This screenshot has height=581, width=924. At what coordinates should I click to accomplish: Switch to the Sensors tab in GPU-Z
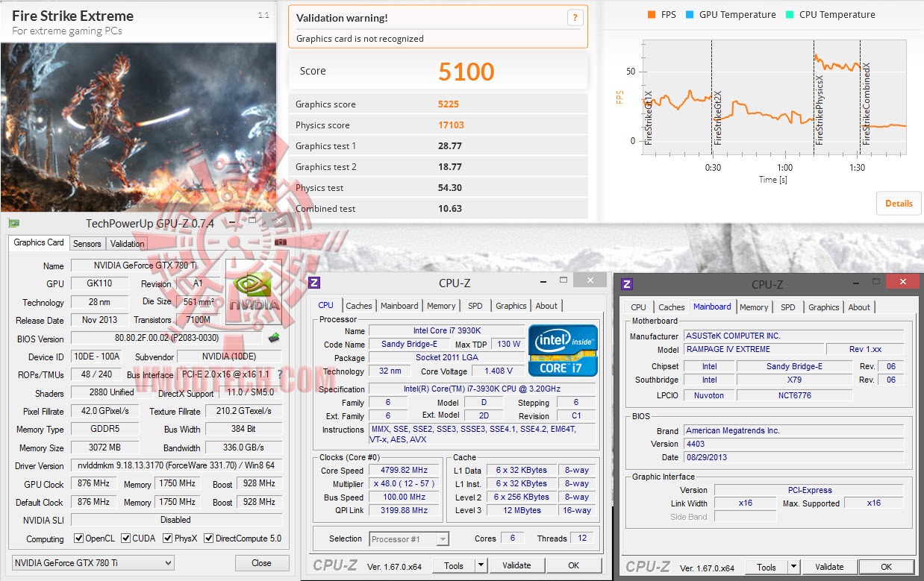87,244
